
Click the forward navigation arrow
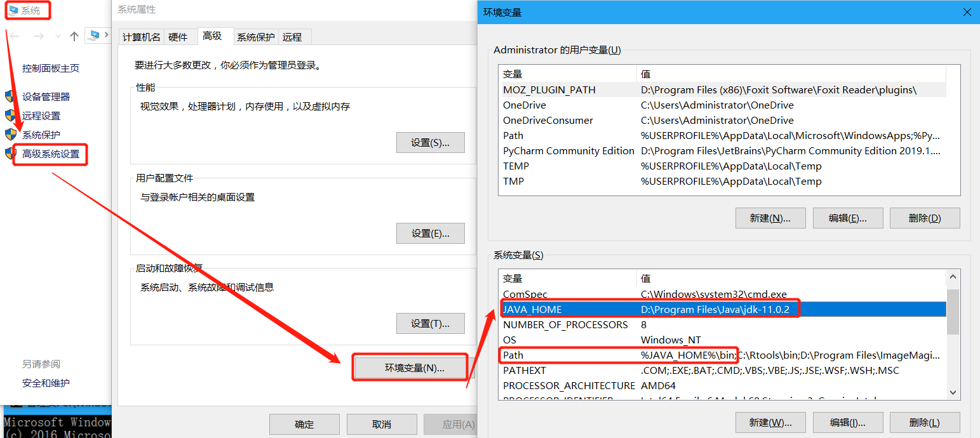tap(38, 36)
